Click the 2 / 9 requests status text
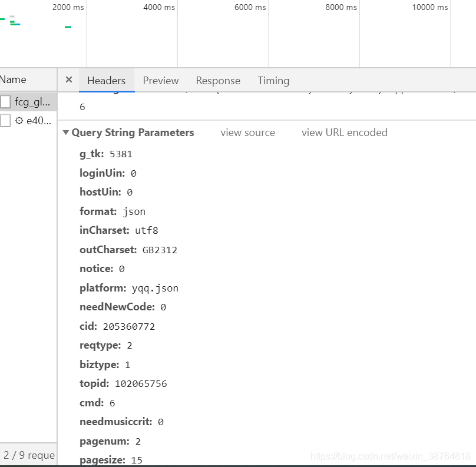The image size is (476, 467). click(x=29, y=455)
